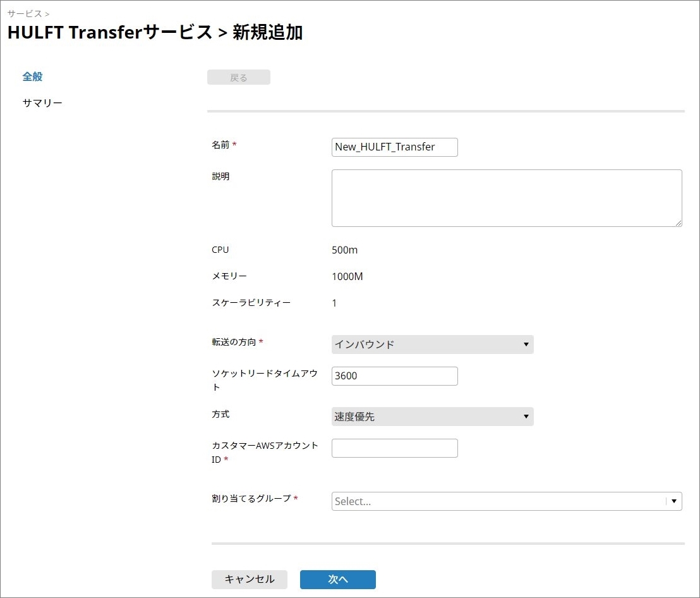This screenshot has width=700, height=598.
Task: Expand the 方式 dropdown showing 速度優先
Action: click(432, 417)
